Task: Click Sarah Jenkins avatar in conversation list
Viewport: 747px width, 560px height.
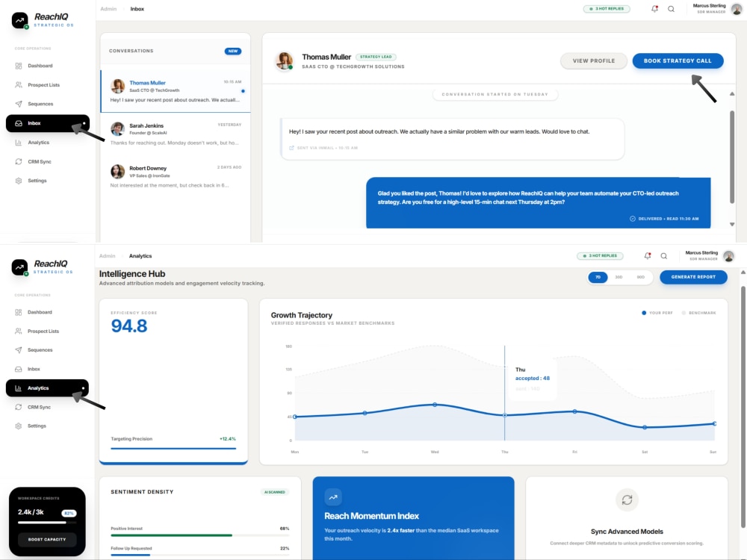Action: (118, 128)
